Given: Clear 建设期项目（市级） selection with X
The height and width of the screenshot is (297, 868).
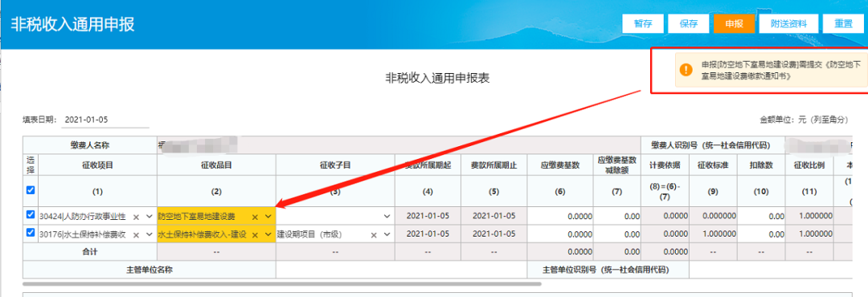Looking at the screenshot, I should coord(374,235).
